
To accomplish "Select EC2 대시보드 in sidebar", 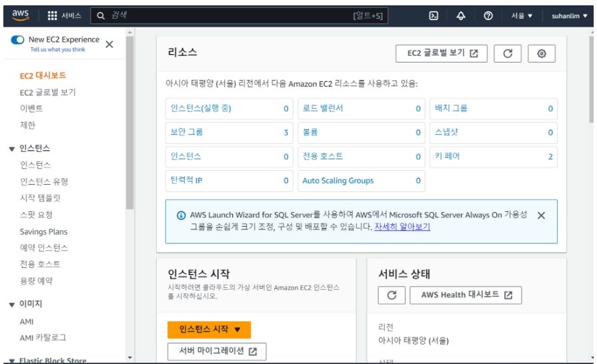I will pos(43,75).
